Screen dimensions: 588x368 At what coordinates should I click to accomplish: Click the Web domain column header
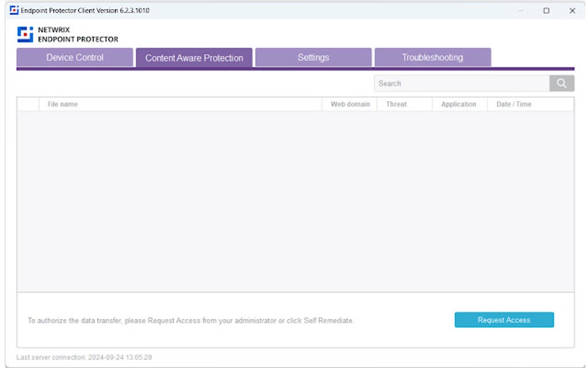[x=350, y=104]
